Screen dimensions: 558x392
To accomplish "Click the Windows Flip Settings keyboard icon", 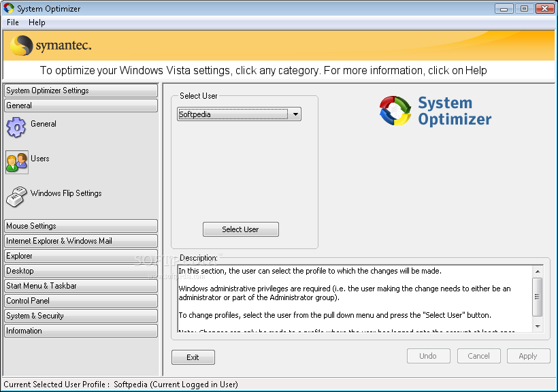I will coord(16,196).
